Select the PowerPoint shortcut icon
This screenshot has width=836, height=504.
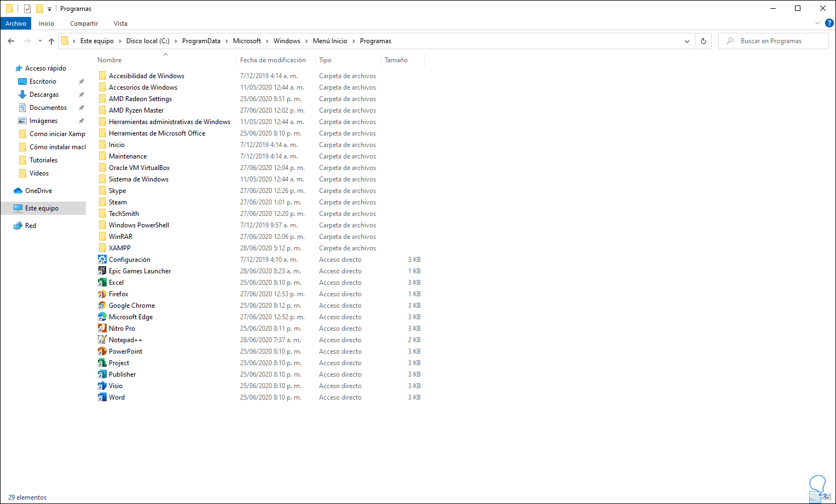tap(102, 351)
